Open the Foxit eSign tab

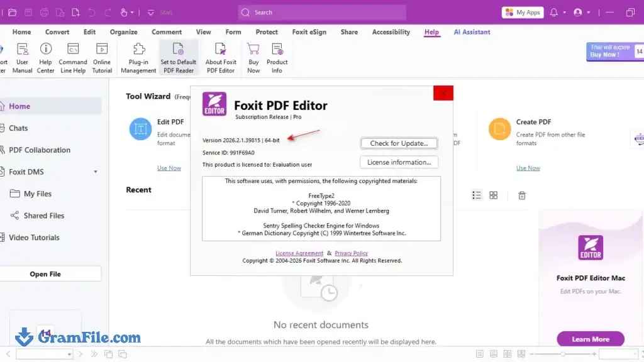[x=309, y=32]
